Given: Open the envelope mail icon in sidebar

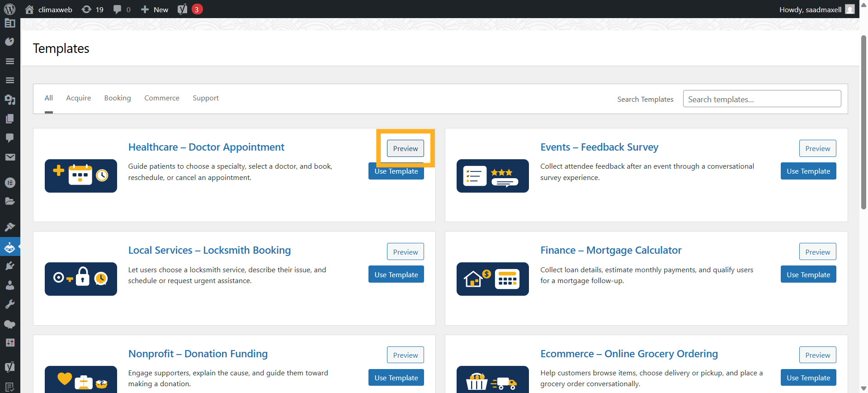Looking at the screenshot, I should coord(9,157).
